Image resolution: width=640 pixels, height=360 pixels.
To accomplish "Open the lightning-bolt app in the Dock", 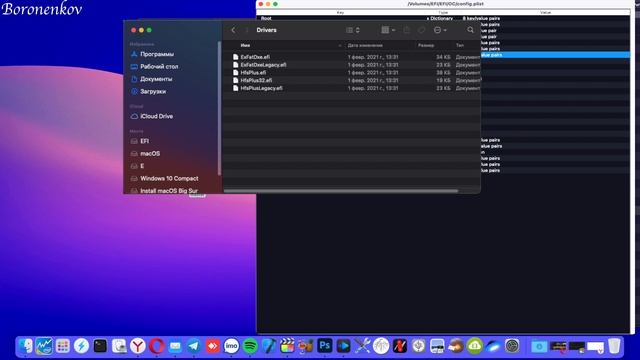I will coord(81,346).
